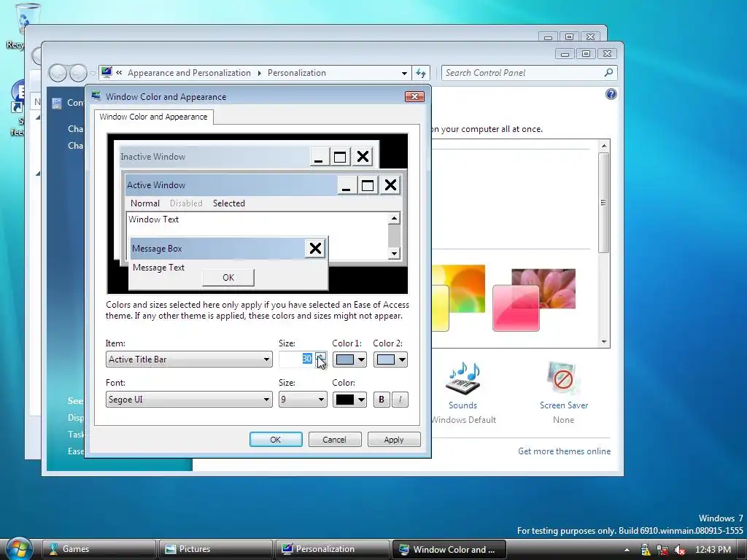
Task: Click the themes list scrollbar thumb
Action: tap(603, 203)
